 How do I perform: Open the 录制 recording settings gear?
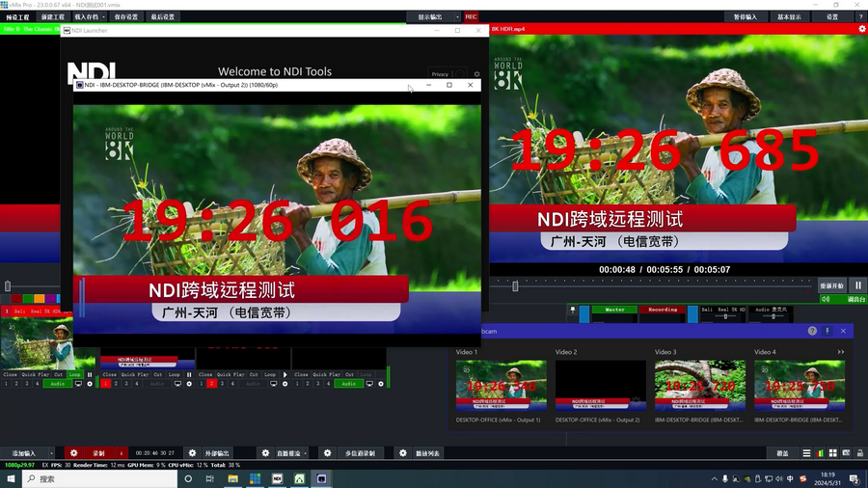(74, 452)
